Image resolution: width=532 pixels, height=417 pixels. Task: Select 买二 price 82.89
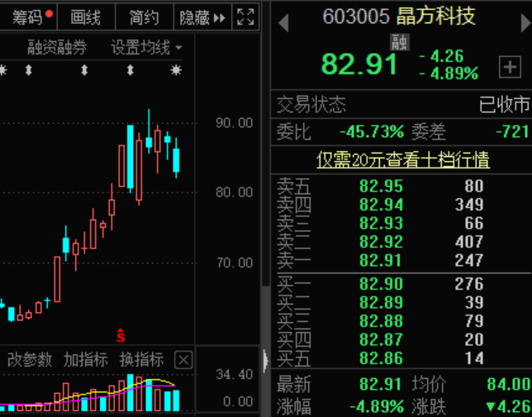point(382,302)
